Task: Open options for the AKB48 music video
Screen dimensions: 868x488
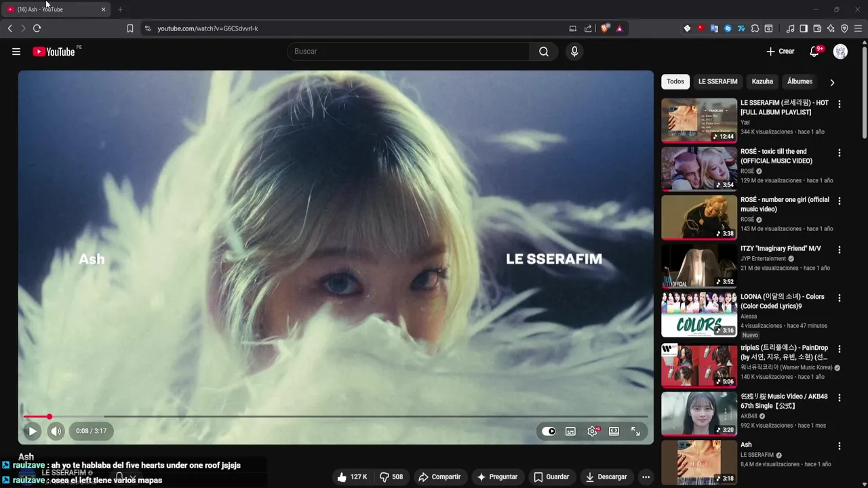Action: tap(840, 398)
